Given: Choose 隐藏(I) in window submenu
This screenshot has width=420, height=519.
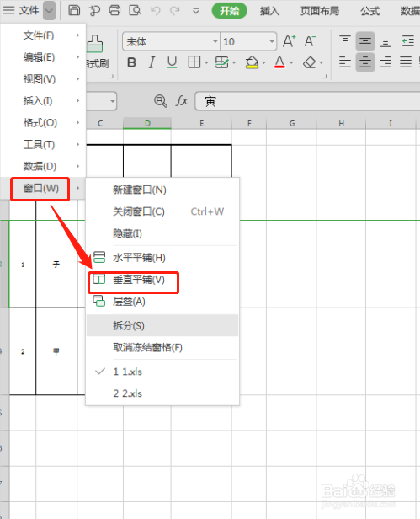Looking at the screenshot, I should pos(162,233).
